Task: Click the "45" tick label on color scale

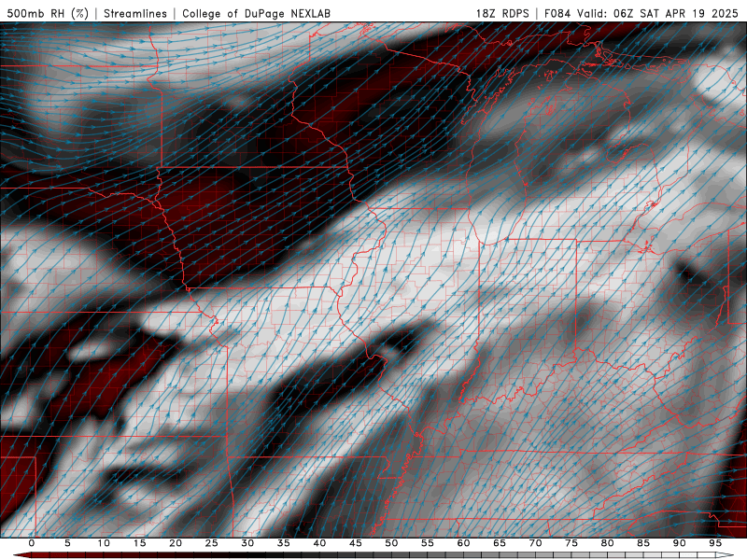Action: (356, 543)
